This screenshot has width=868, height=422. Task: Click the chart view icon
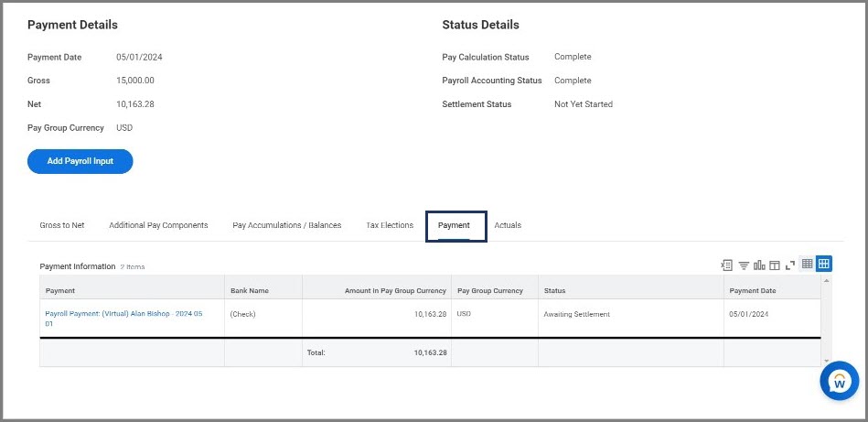pos(759,265)
